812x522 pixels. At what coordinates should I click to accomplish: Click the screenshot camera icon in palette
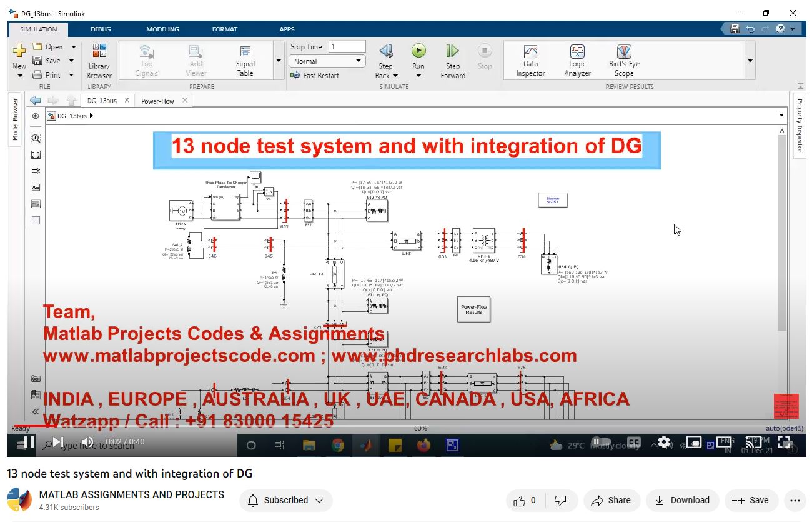(36, 379)
